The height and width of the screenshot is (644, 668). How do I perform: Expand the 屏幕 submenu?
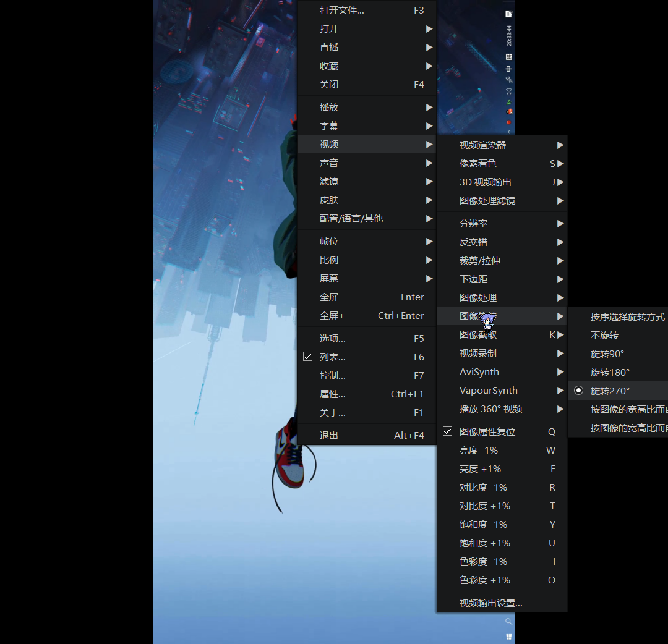(366, 279)
